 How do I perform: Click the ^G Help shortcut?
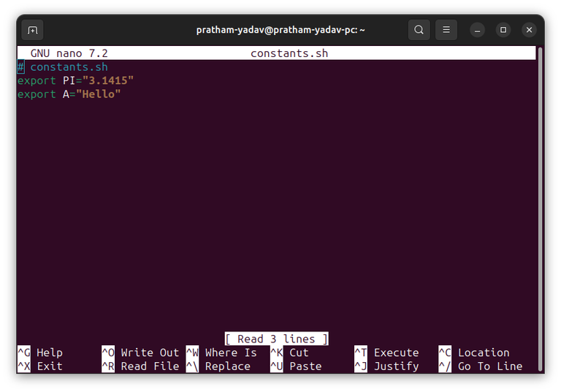point(40,353)
